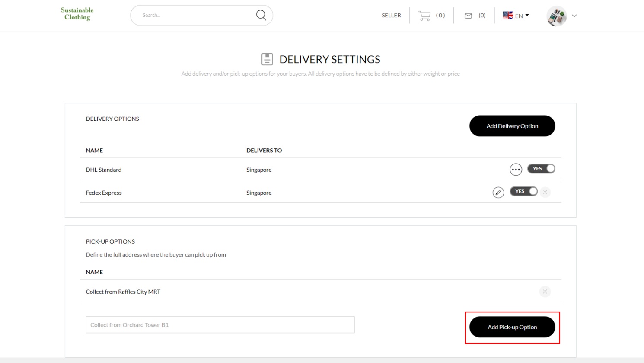This screenshot has height=363, width=644.
Task: Expand the profile menu chevron
Action: [574, 16]
